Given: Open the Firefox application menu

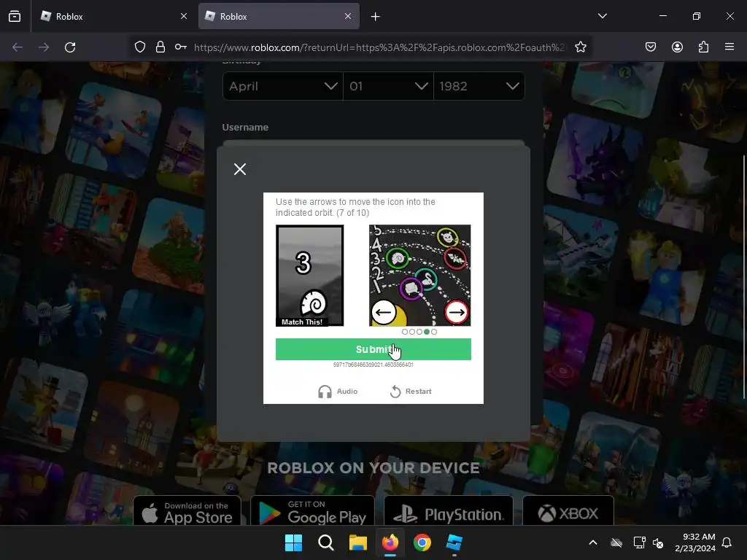Looking at the screenshot, I should point(729,47).
